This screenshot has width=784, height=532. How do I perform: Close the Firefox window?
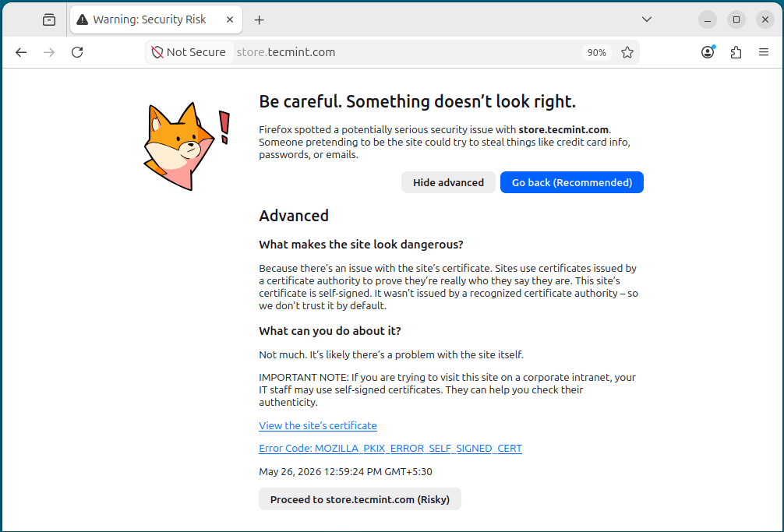765,19
